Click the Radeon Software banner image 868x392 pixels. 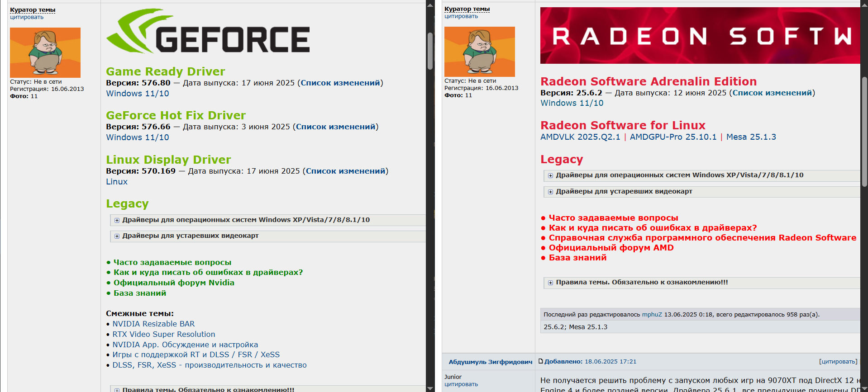(700, 35)
